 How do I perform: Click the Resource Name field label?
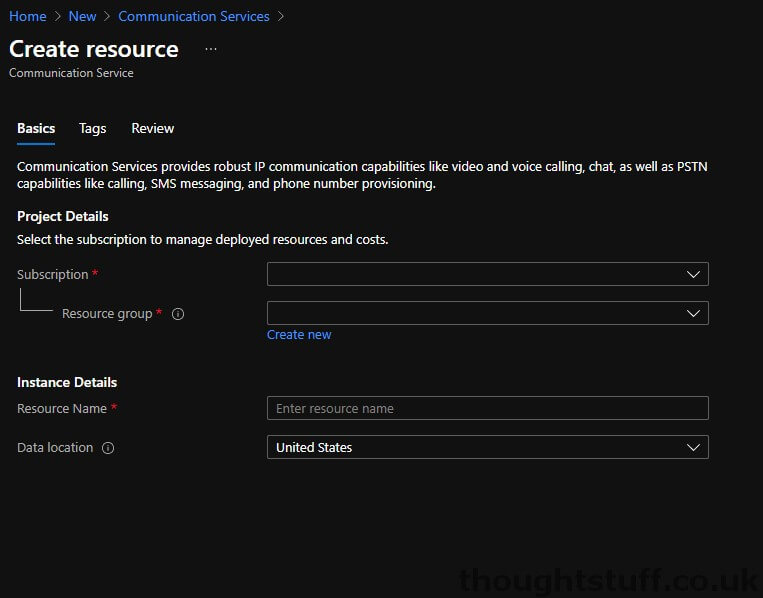(62, 409)
